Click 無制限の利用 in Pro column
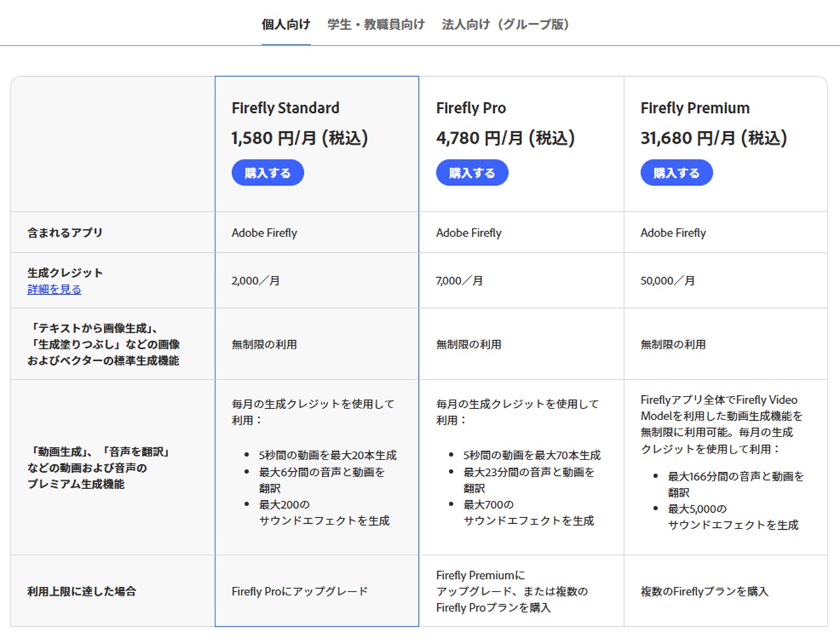 469,344
